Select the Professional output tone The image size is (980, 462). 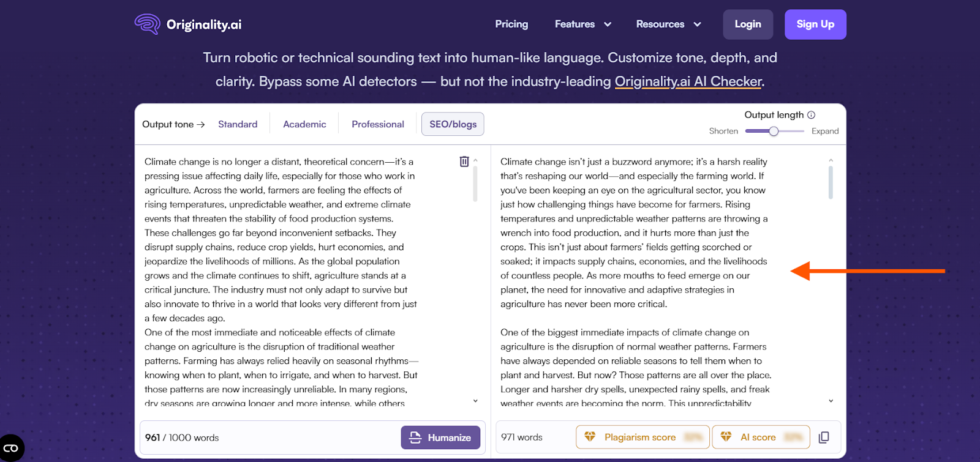pyautogui.click(x=378, y=124)
